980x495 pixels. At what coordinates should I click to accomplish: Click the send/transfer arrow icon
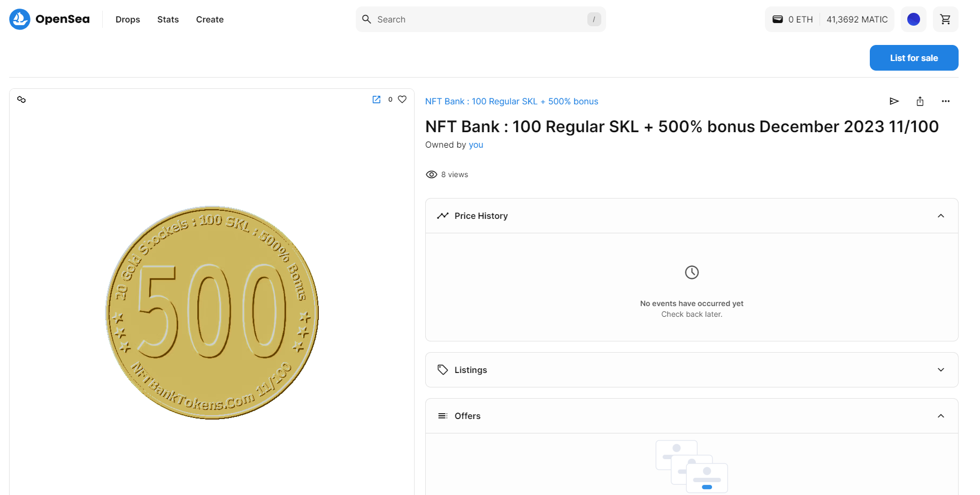(x=894, y=101)
